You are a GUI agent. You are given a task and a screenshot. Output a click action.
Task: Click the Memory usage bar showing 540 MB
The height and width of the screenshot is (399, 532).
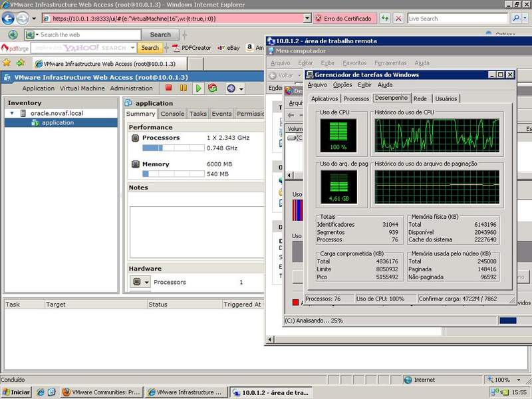(174, 174)
